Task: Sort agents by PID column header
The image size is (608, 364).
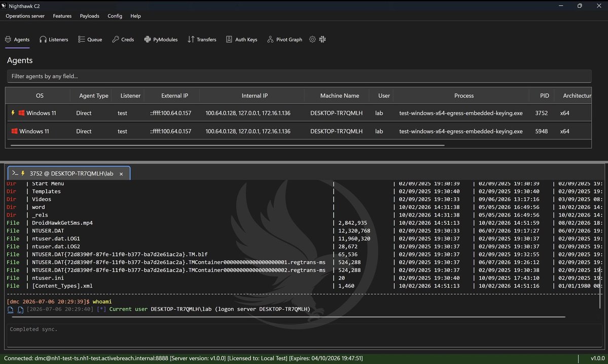Action: (545, 95)
